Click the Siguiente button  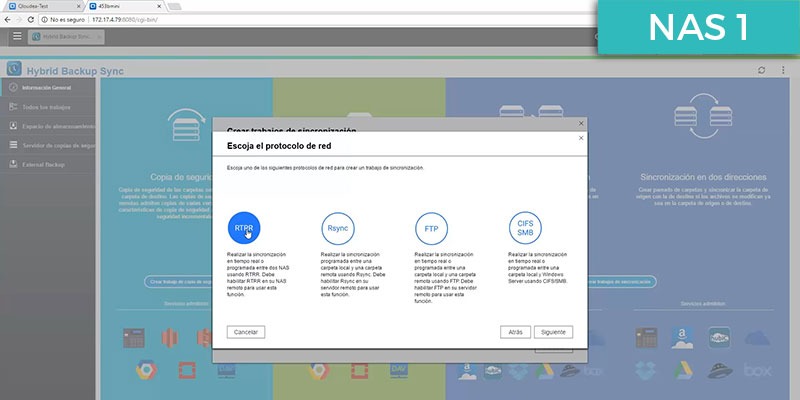(x=554, y=332)
